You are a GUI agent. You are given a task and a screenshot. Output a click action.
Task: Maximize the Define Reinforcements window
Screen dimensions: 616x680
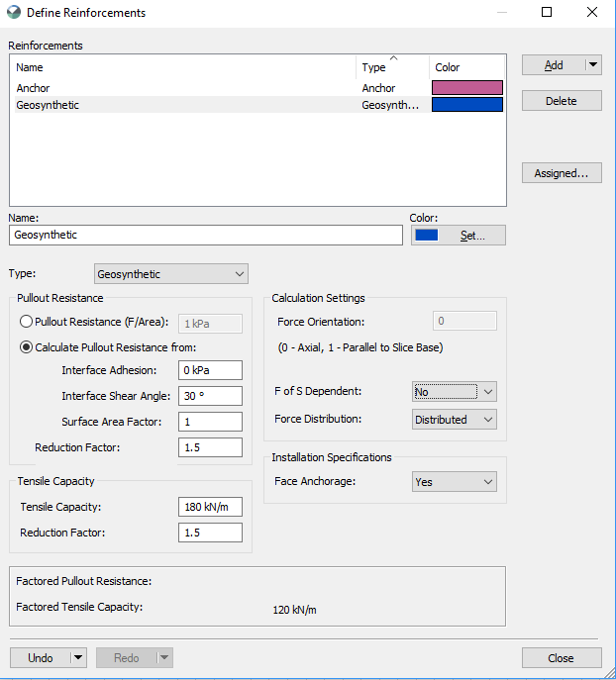coord(547,12)
